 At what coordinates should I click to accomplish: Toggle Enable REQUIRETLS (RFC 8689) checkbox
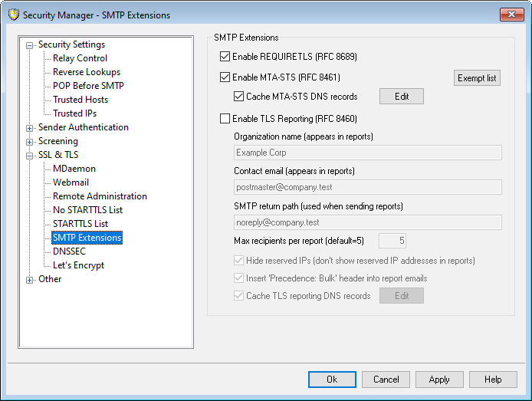coord(225,56)
